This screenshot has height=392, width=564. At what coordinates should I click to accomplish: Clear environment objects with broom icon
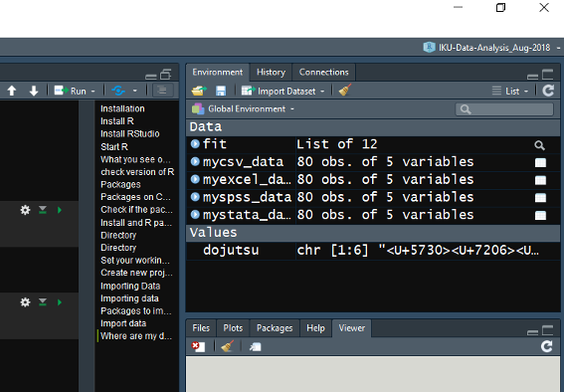[x=345, y=91]
